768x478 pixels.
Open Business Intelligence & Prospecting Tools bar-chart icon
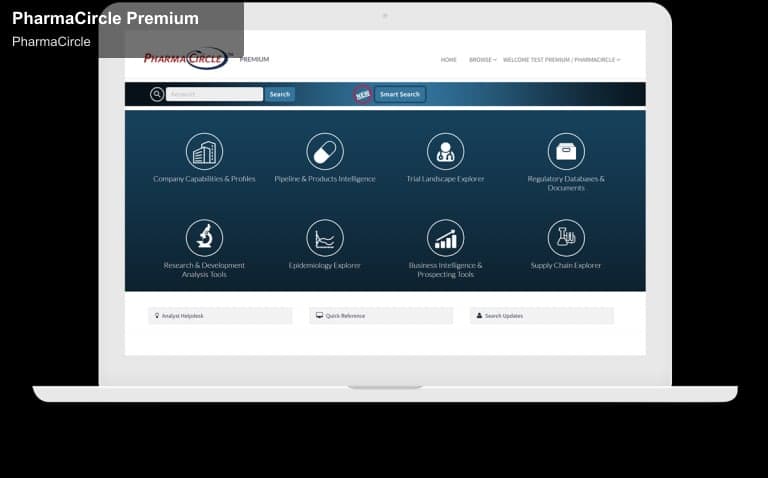(445, 238)
